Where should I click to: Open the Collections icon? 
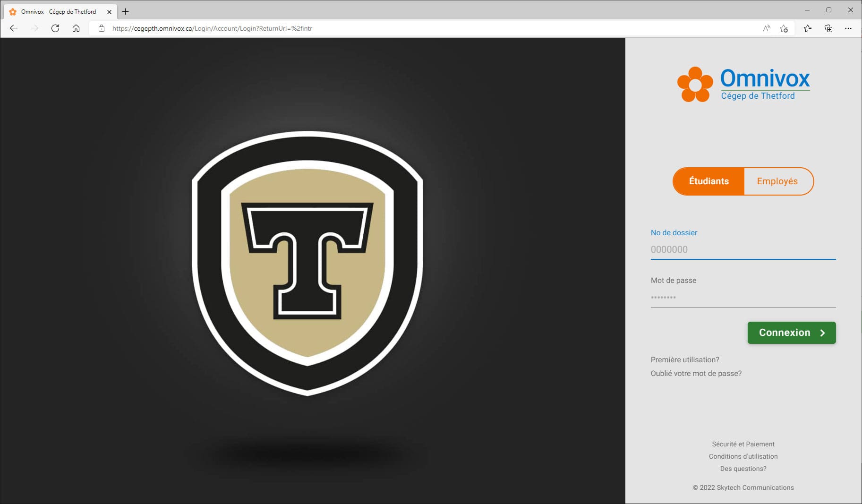point(828,28)
